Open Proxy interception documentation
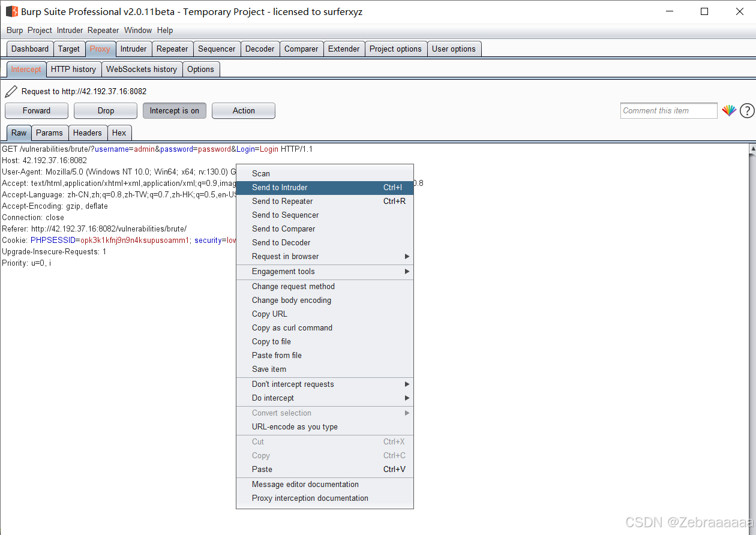 click(325, 498)
